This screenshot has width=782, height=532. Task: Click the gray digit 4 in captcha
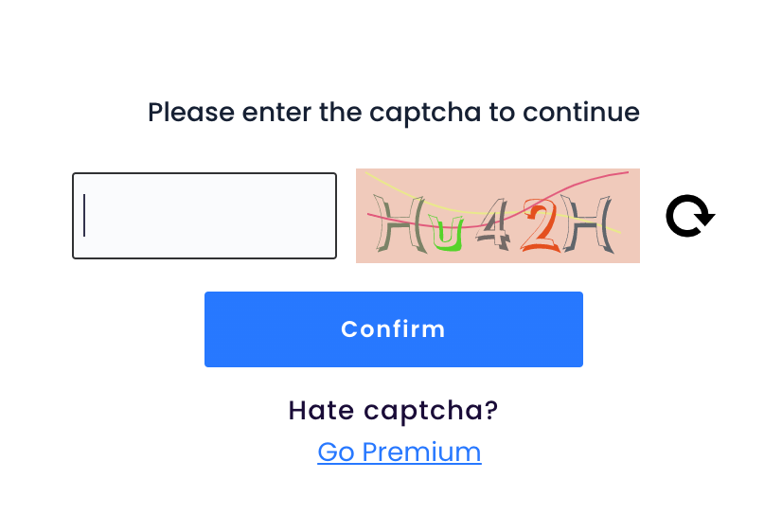pos(493,224)
